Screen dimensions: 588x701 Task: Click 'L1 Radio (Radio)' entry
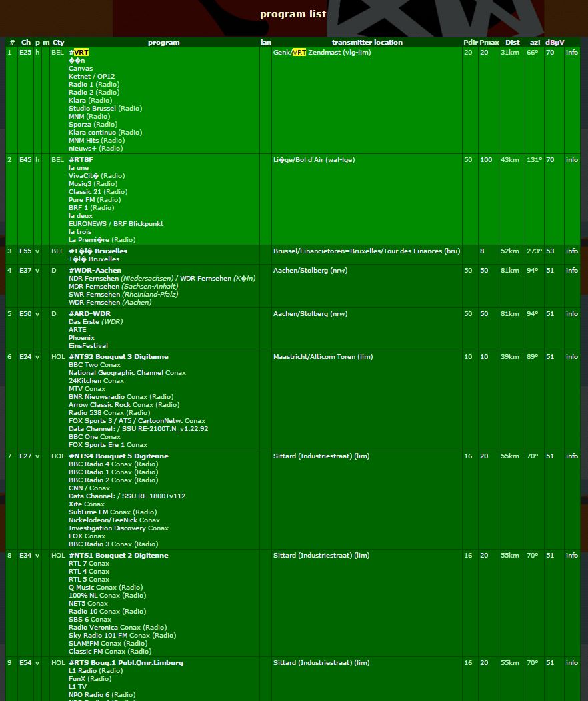pos(96,670)
